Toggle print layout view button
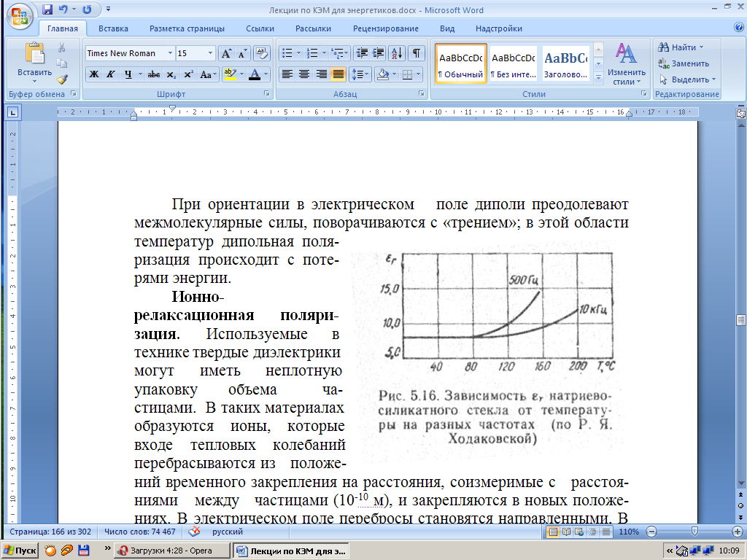Viewport: 747px width, 560px height. (553, 532)
